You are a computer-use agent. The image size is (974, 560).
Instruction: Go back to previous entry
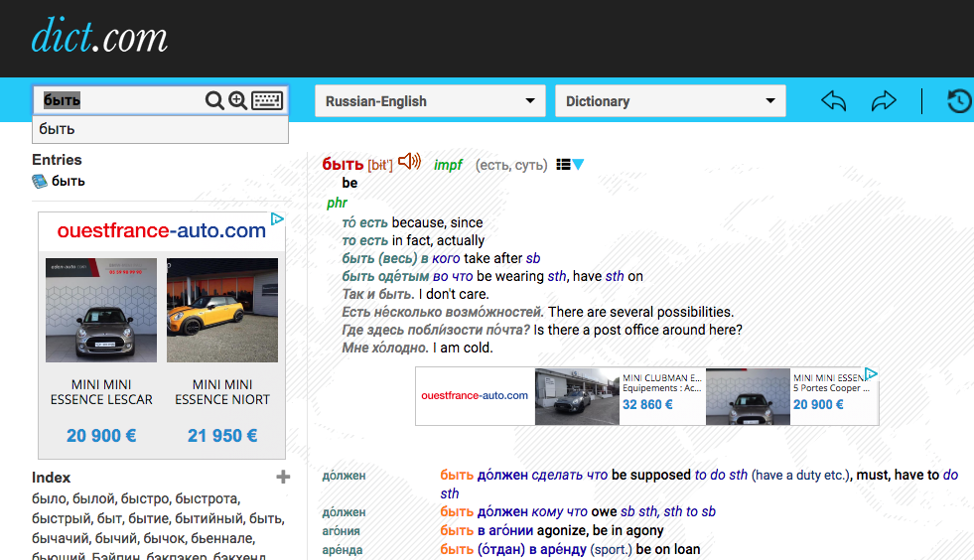click(x=834, y=101)
